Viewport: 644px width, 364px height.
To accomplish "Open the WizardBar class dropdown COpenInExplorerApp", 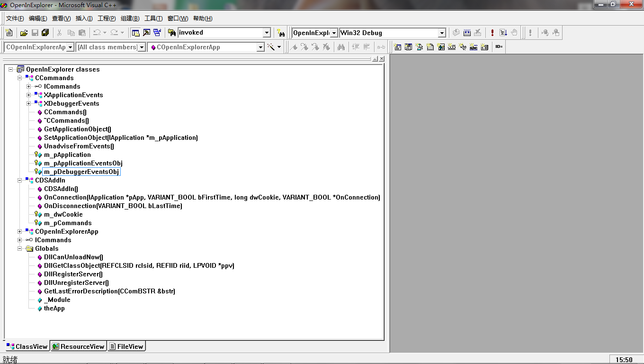I will click(71, 47).
